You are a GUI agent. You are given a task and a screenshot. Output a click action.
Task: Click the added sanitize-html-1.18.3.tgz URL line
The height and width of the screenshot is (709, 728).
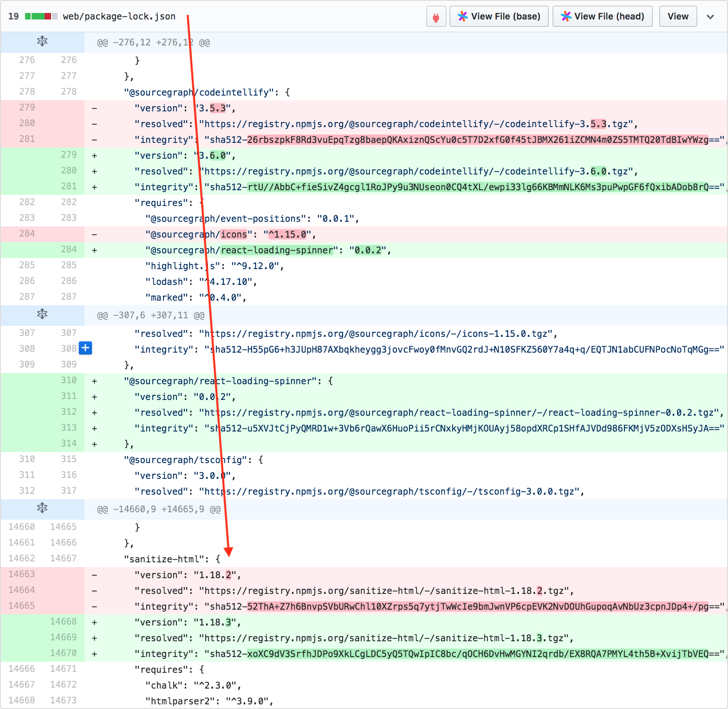tap(354, 638)
